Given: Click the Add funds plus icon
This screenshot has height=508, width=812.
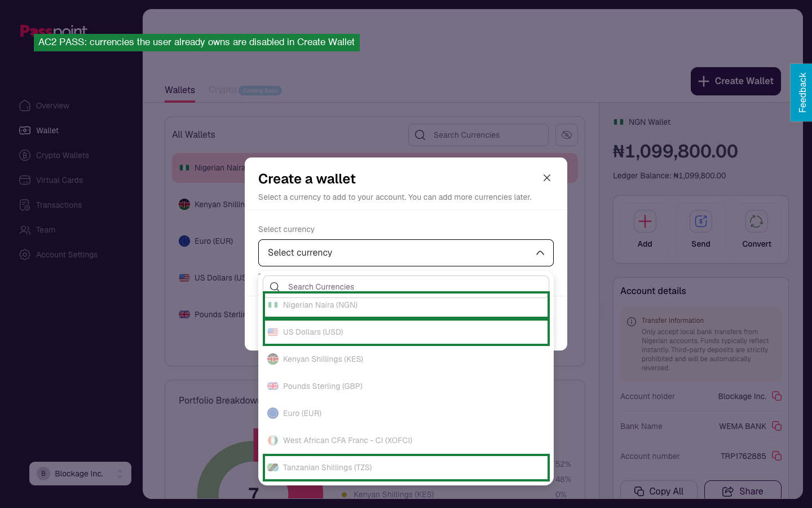Looking at the screenshot, I should (645, 221).
